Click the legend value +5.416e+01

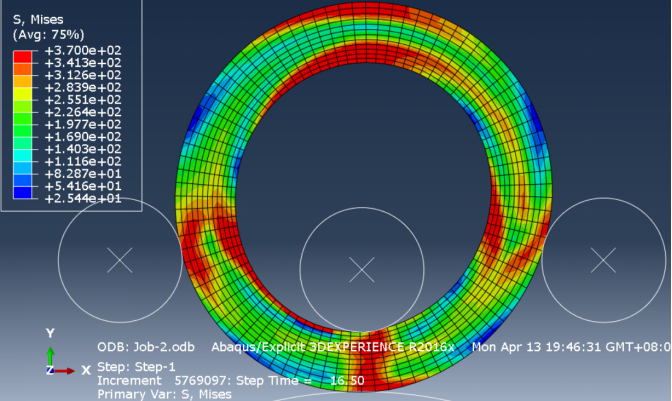[x=83, y=186]
